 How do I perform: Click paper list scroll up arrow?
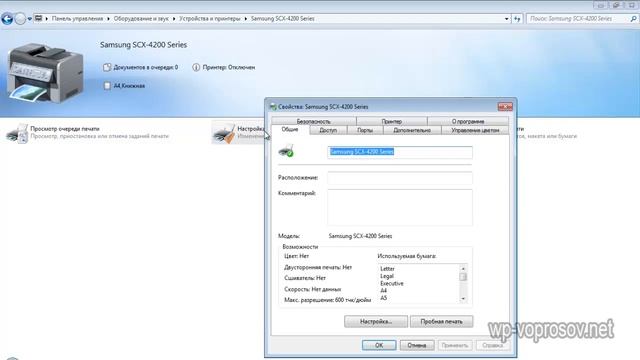463,268
